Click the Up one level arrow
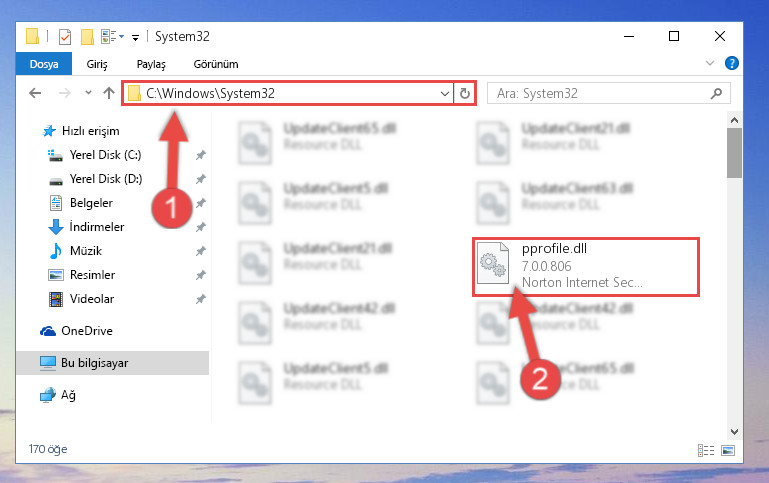 109,93
